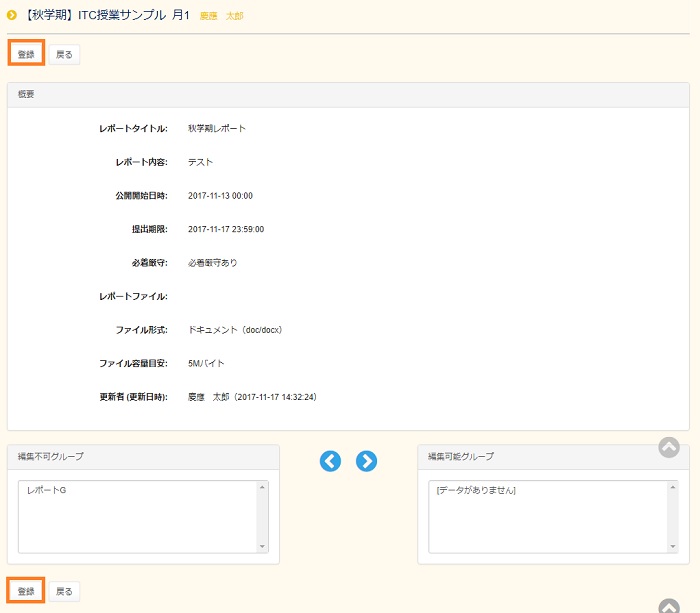The width and height of the screenshot is (700, 613).
Task: Click the blue left arrow icon
Action: click(330, 461)
